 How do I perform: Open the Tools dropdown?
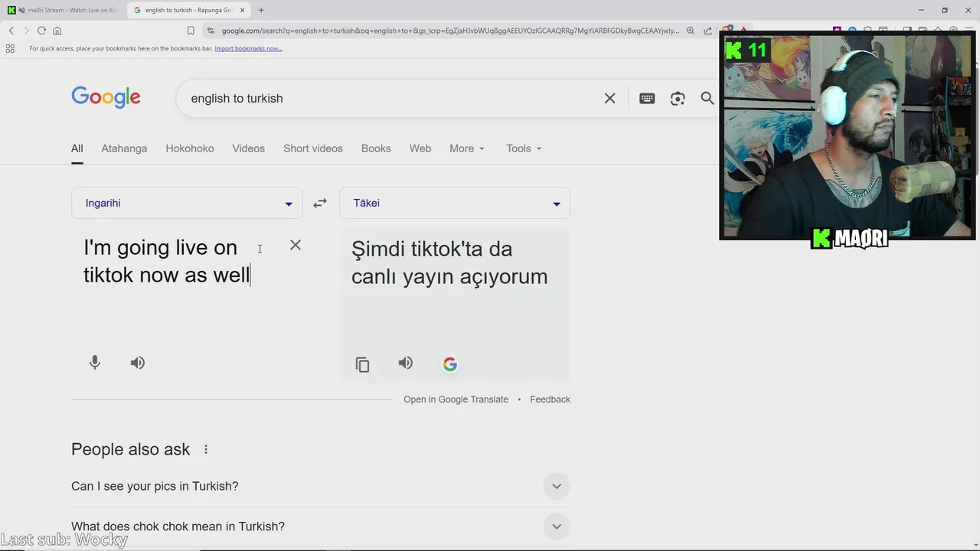coord(524,148)
